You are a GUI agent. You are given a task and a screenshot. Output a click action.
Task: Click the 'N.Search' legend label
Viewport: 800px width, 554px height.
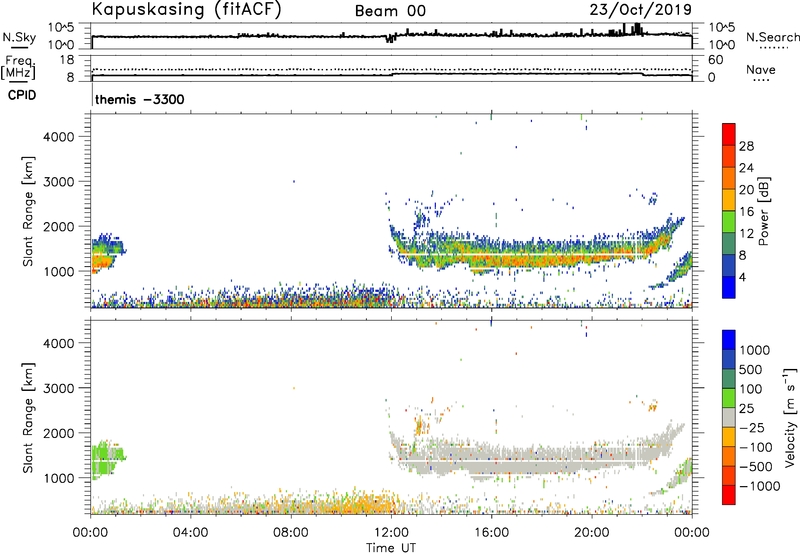(x=772, y=37)
